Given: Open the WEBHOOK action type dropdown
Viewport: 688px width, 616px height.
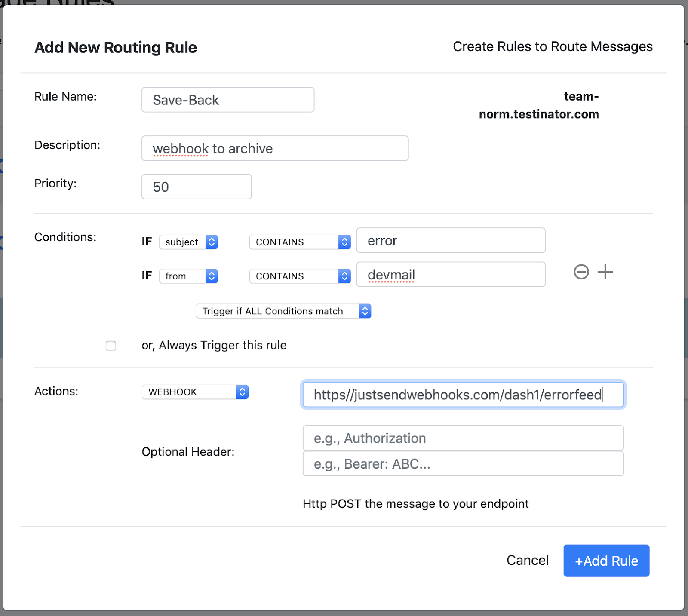Looking at the screenshot, I should coord(195,392).
